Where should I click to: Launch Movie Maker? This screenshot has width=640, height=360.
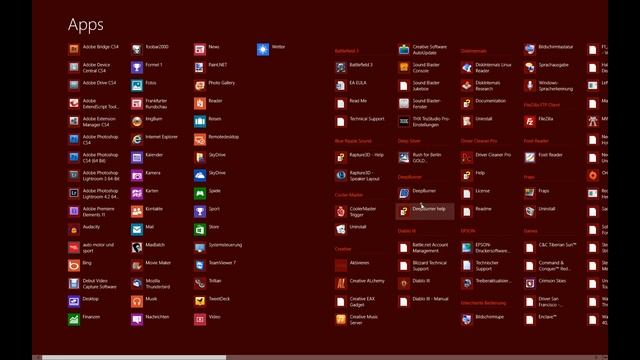click(x=151, y=265)
